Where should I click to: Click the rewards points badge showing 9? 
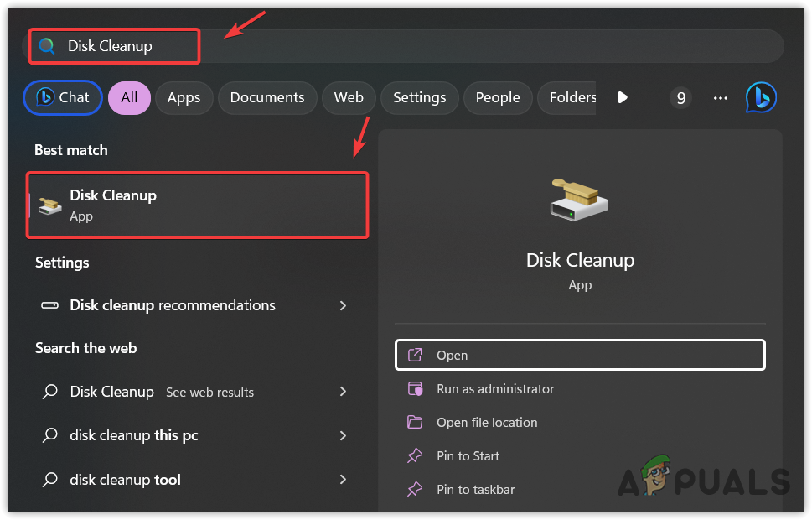pyautogui.click(x=681, y=98)
